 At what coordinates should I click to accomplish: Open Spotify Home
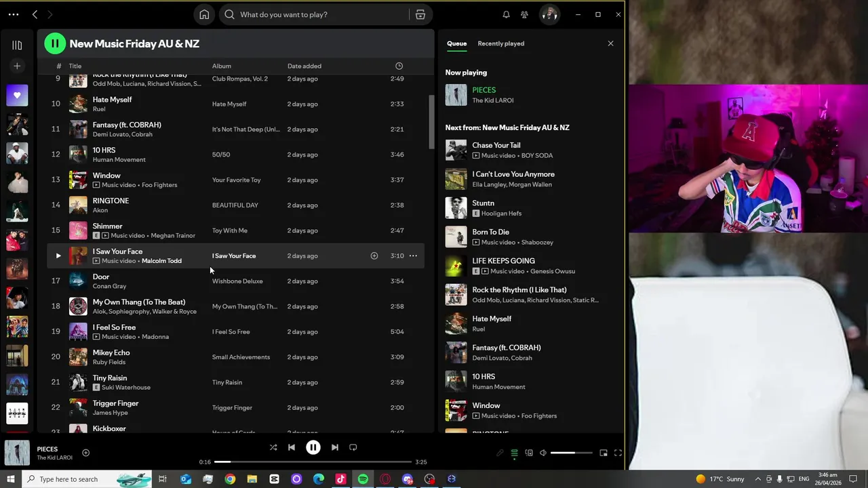pos(204,14)
